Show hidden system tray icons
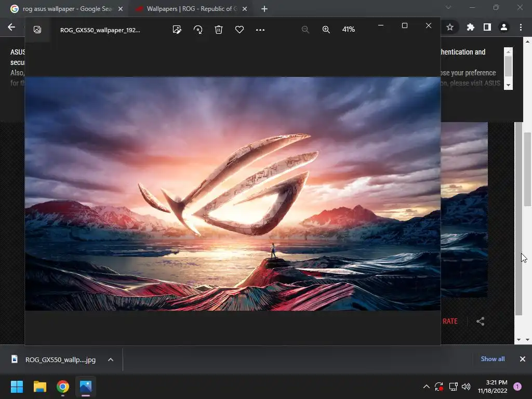The height and width of the screenshot is (399, 532). click(x=427, y=387)
